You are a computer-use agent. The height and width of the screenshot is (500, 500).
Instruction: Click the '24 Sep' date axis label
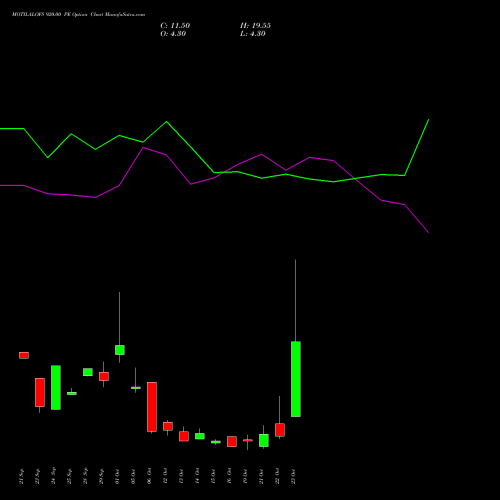pos(54,476)
